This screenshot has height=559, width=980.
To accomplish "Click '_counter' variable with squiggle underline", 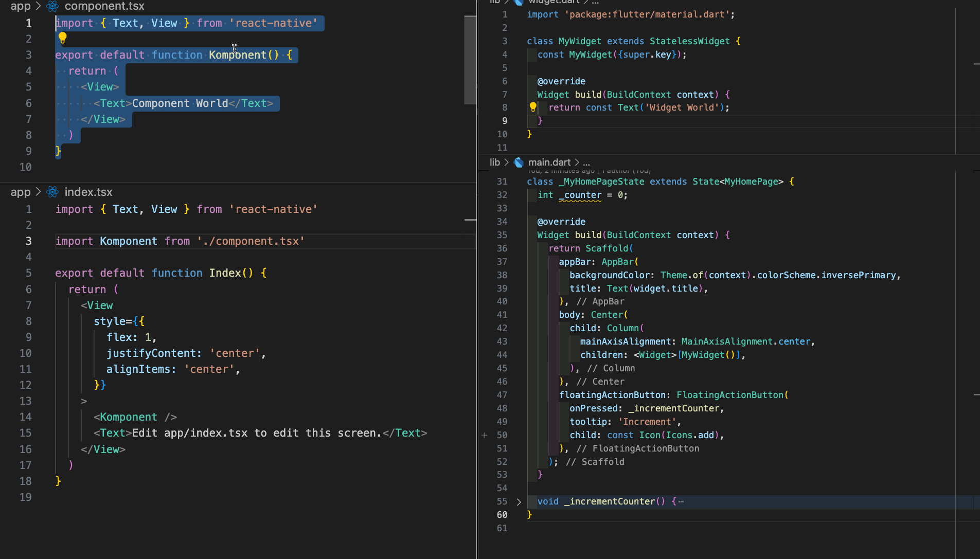I will click(580, 195).
